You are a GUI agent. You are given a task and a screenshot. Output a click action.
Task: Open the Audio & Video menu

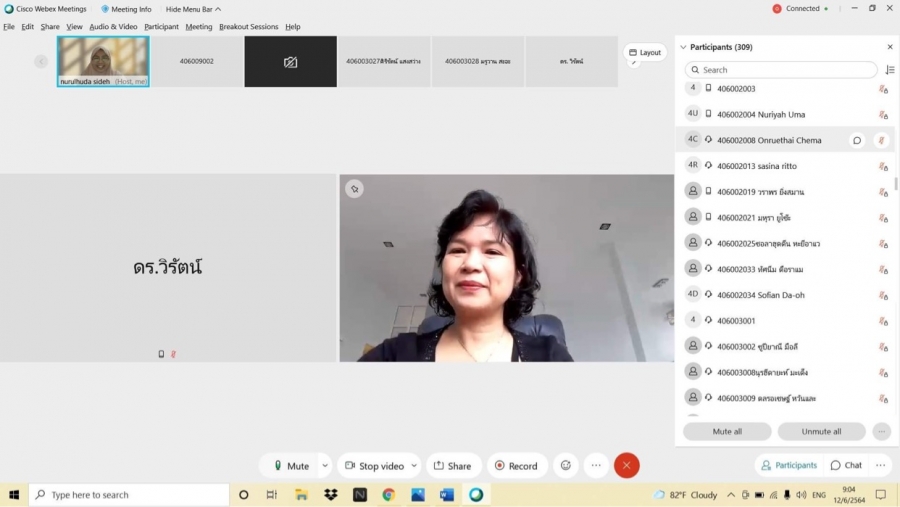click(x=113, y=27)
